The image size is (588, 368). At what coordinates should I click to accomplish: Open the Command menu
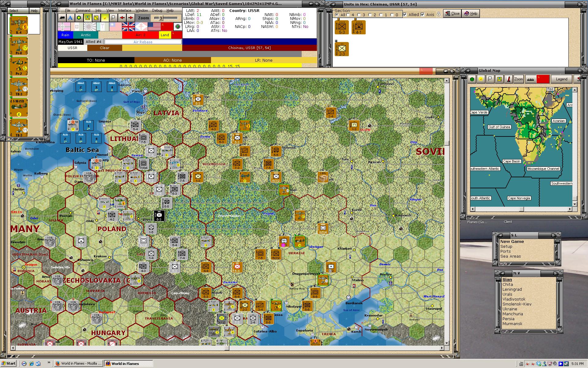coord(83,10)
